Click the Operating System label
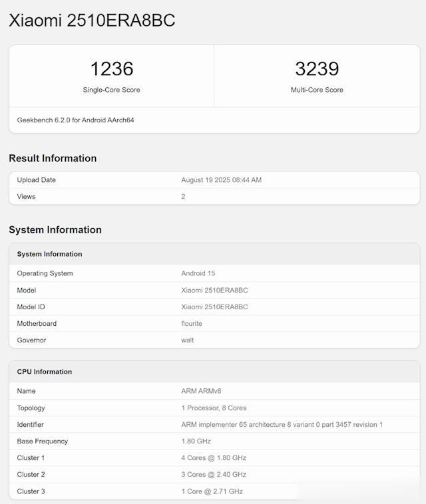The image size is (426, 504). click(45, 273)
